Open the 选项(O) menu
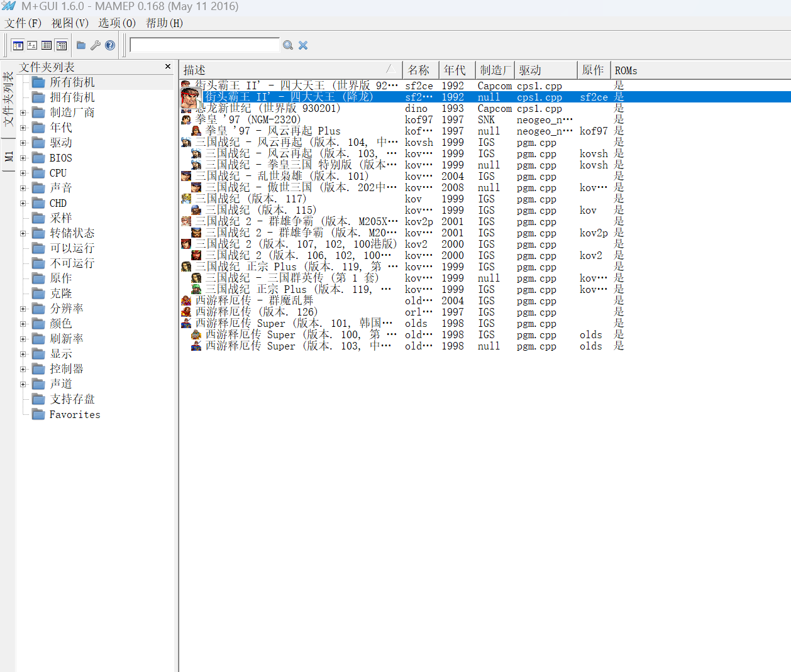Viewport: 791px width, 672px height. click(x=117, y=23)
